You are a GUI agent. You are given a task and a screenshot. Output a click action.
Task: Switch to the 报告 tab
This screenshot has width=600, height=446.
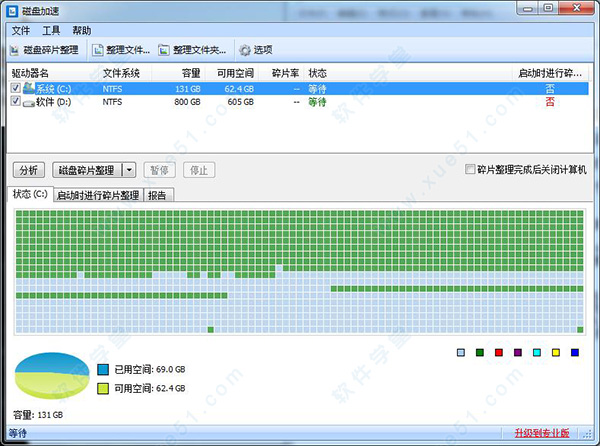click(158, 195)
